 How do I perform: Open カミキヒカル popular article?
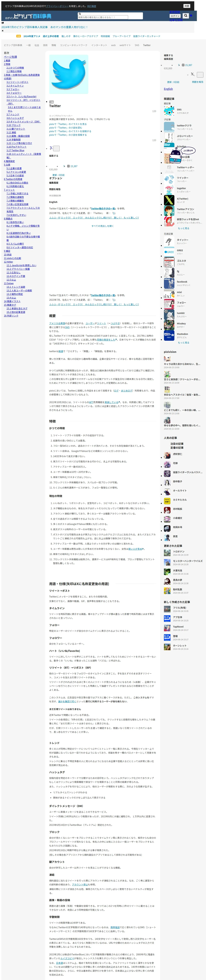click(x=179, y=500)
